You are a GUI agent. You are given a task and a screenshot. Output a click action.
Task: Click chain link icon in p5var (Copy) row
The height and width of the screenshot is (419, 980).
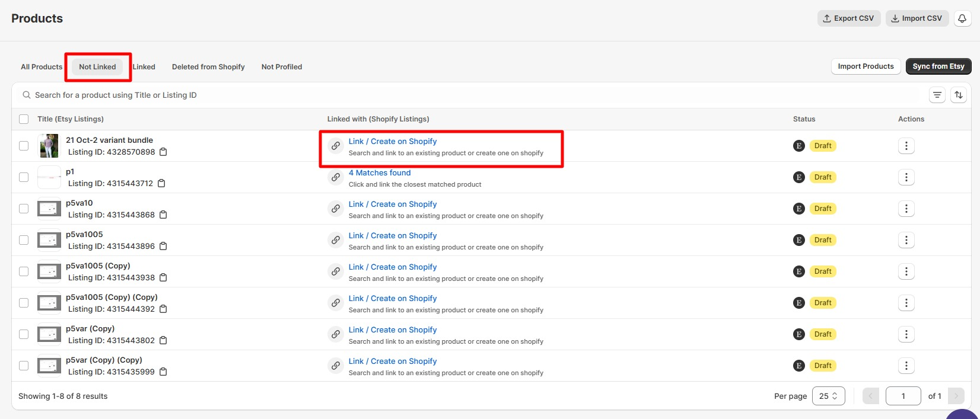tap(336, 334)
